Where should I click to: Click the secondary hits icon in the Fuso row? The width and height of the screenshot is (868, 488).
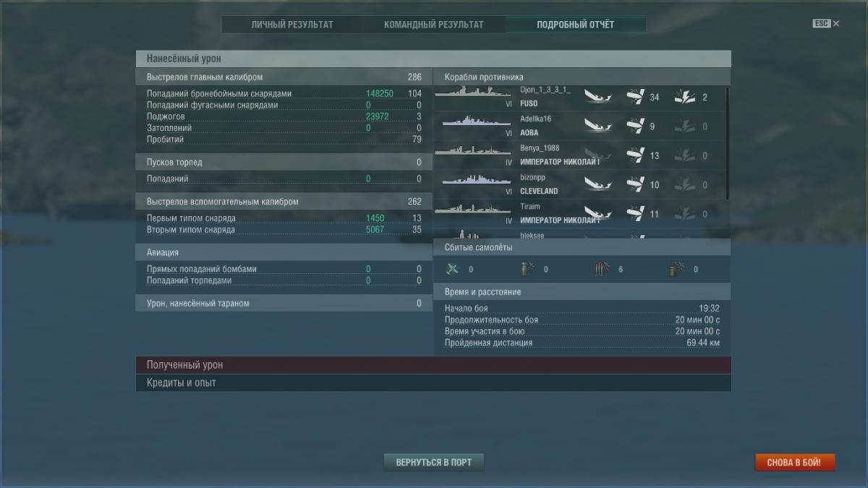pyautogui.click(x=684, y=97)
